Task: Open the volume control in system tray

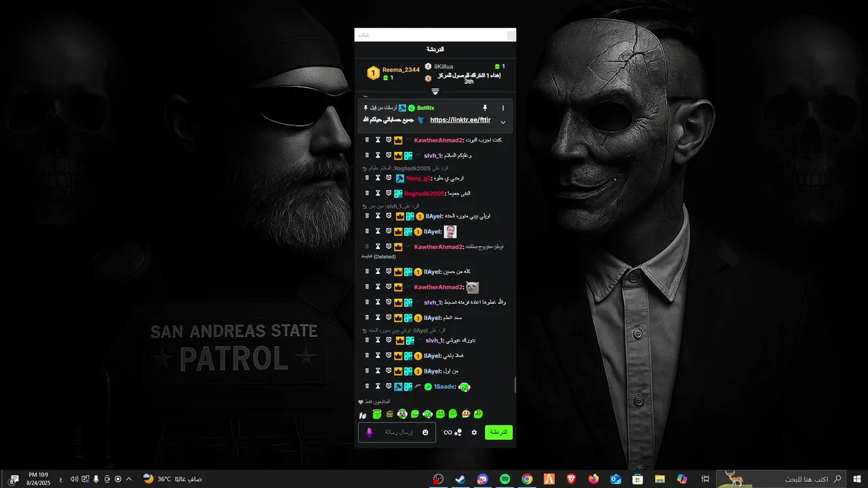Action: [74, 479]
